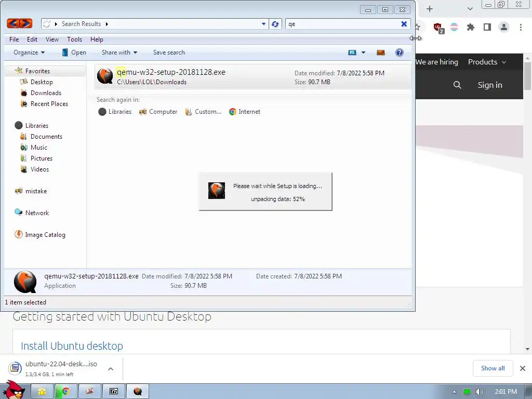The image size is (532, 399).
Task: Open the Chrome extensions puzzle icon
Action: [x=470, y=27]
